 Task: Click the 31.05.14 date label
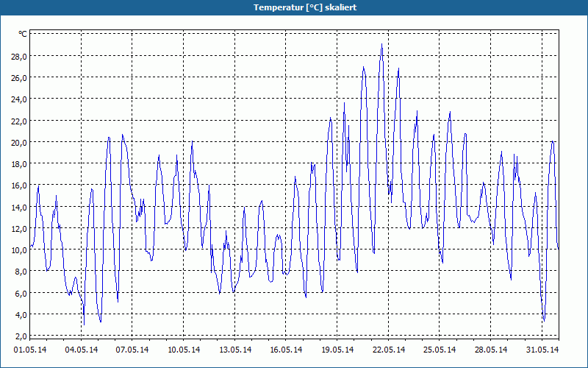[x=542, y=350]
